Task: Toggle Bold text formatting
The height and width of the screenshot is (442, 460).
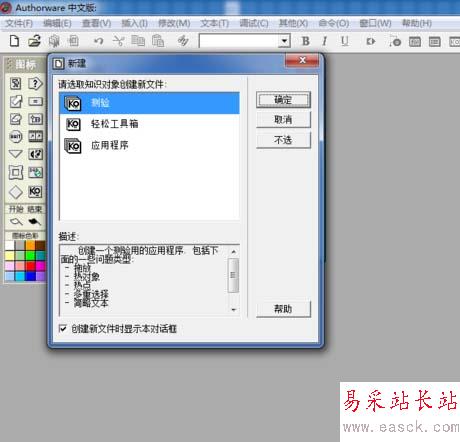Action: point(305,41)
